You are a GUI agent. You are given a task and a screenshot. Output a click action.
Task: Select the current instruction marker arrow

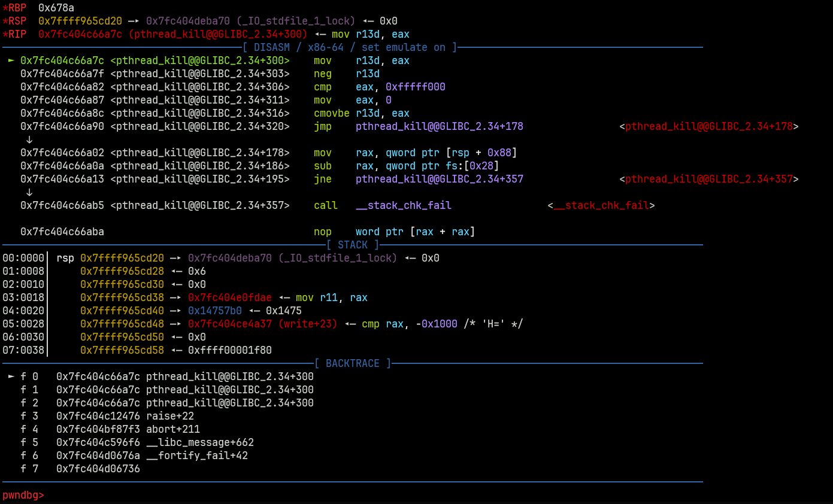coord(10,60)
